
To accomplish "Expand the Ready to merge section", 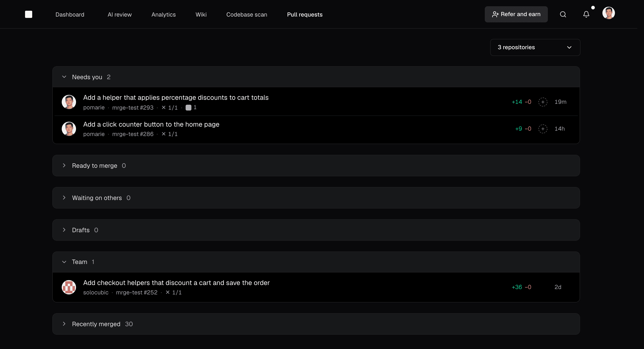I will point(64,165).
